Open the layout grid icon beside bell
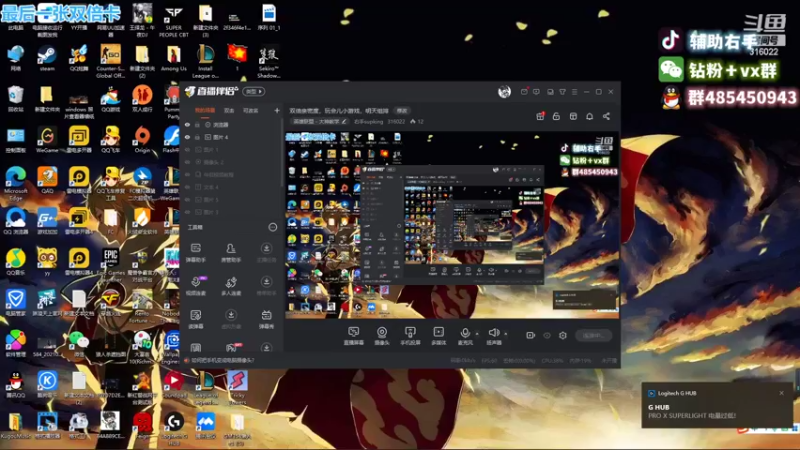This screenshot has height=450, width=800. [573, 116]
